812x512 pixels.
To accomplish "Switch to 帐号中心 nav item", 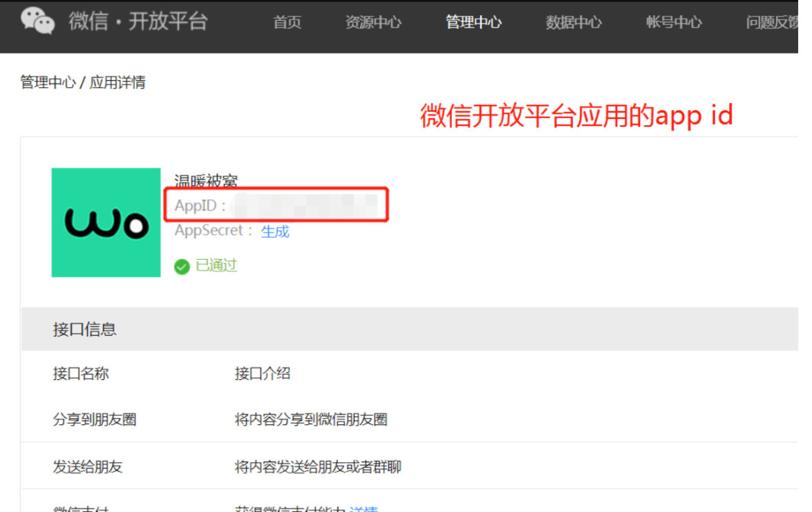I will [x=674, y=22].
